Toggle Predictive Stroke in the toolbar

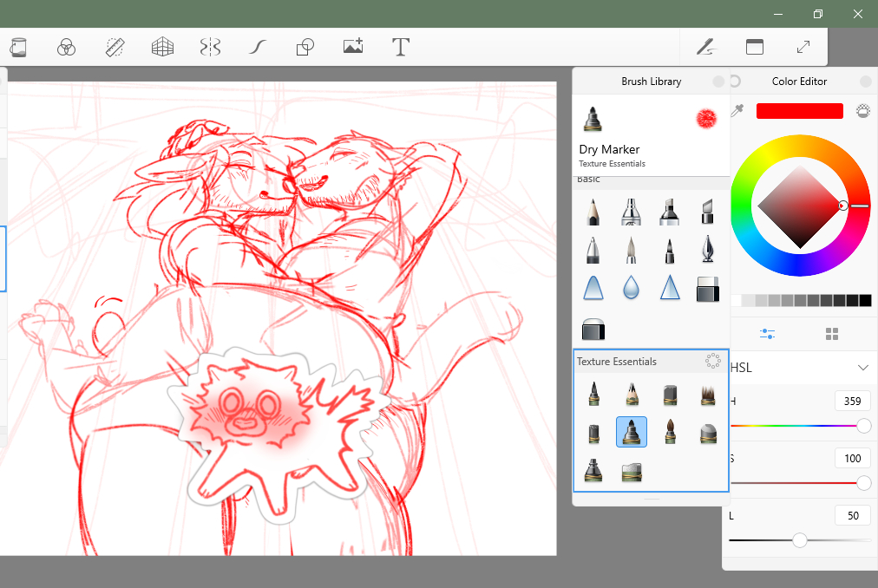tap(257, 47)
